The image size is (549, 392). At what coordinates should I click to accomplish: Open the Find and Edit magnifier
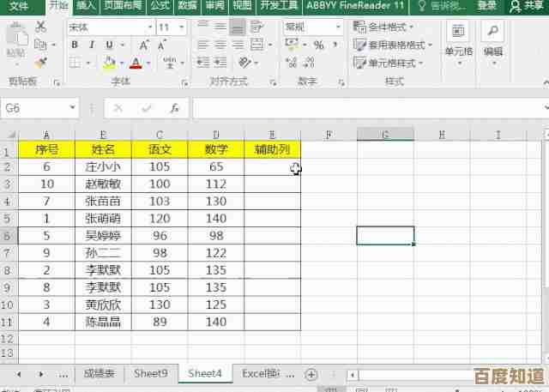click(493, 37)
